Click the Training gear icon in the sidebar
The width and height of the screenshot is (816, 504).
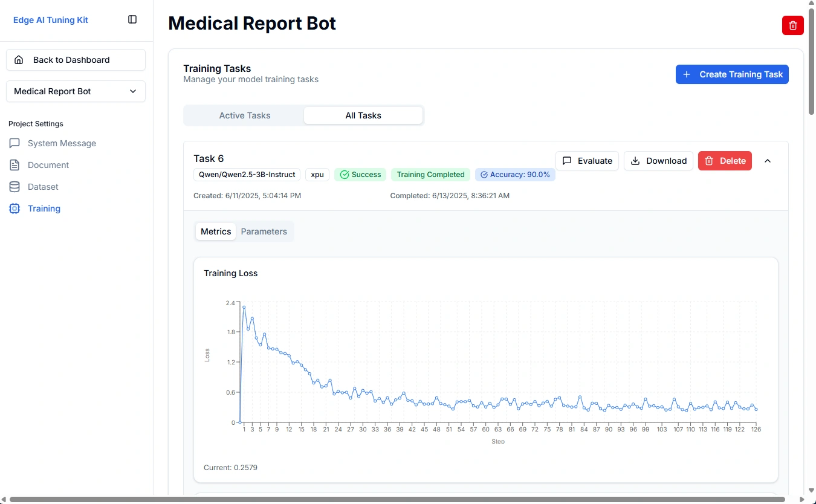14,208
